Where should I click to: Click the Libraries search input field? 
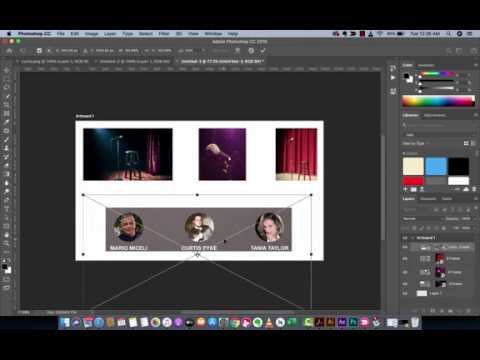[439, 125]
